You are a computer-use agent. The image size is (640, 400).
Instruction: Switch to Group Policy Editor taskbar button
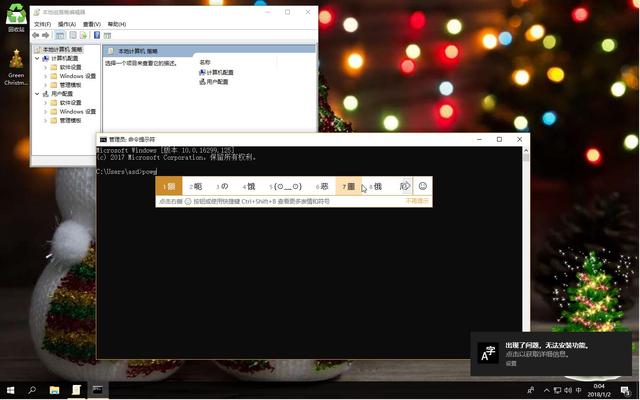click(76, 390)
